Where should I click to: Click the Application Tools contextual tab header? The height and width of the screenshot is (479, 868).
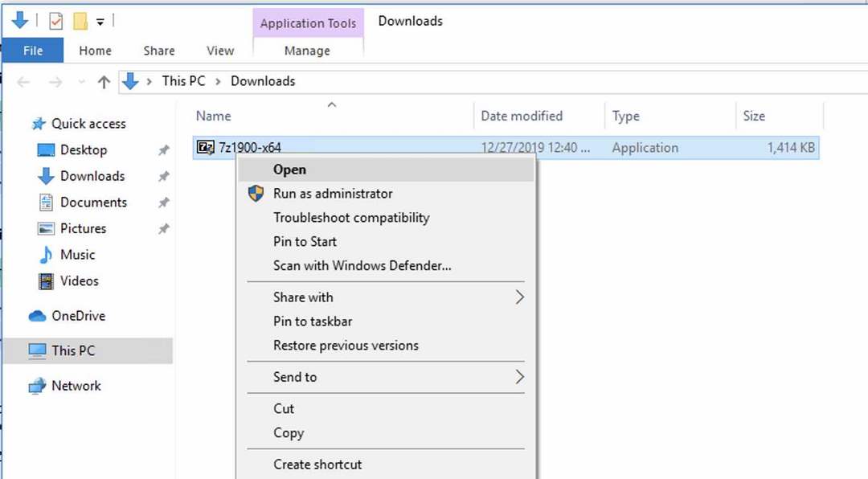point(309,23)
